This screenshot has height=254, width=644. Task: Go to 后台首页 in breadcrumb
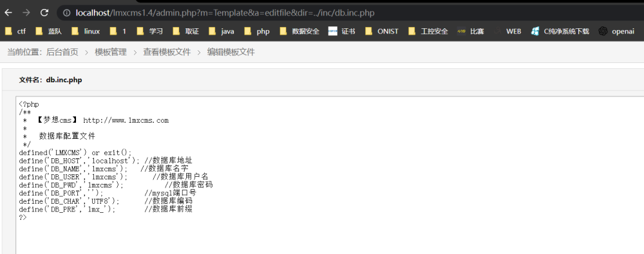(62, 52)
